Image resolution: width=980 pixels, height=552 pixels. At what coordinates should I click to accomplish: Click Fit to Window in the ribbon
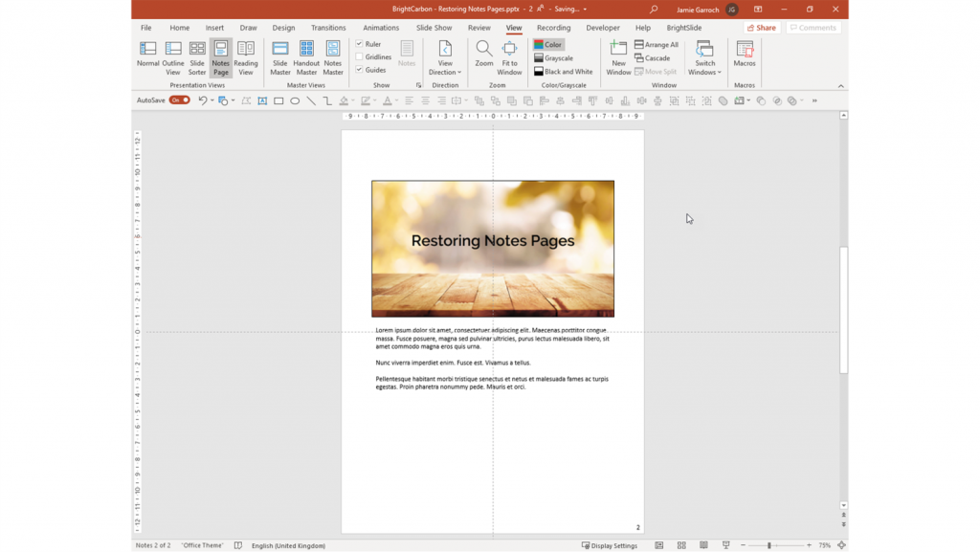(x=510, y=59)
